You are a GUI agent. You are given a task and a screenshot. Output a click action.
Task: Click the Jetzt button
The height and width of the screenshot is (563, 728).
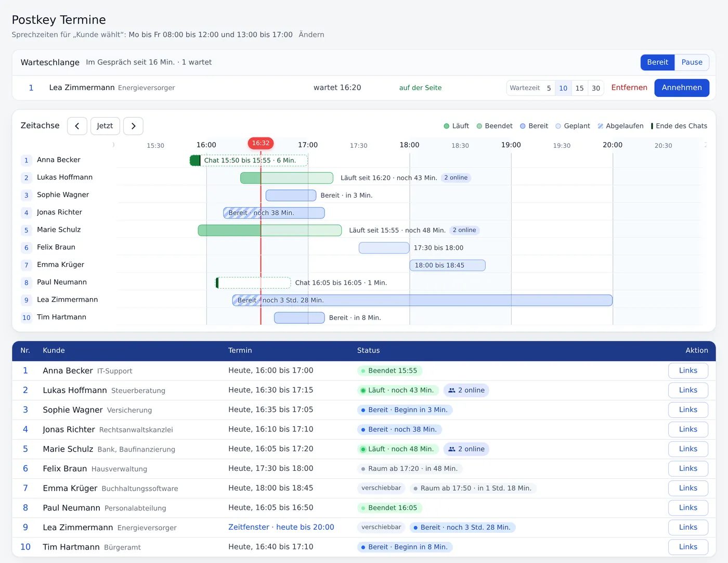click(105, 126)
